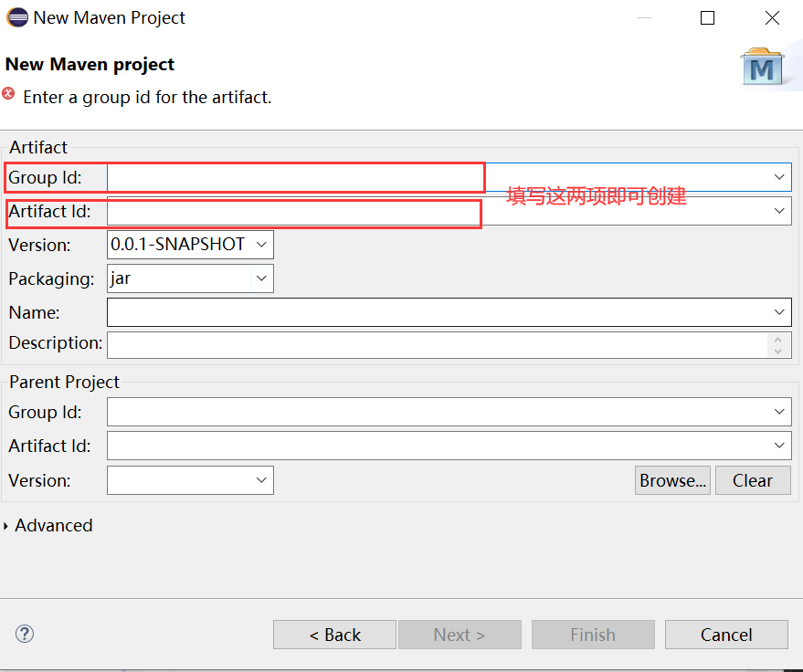803x672 pixels.
Task: Click the Next button
Action: [460, 635]
